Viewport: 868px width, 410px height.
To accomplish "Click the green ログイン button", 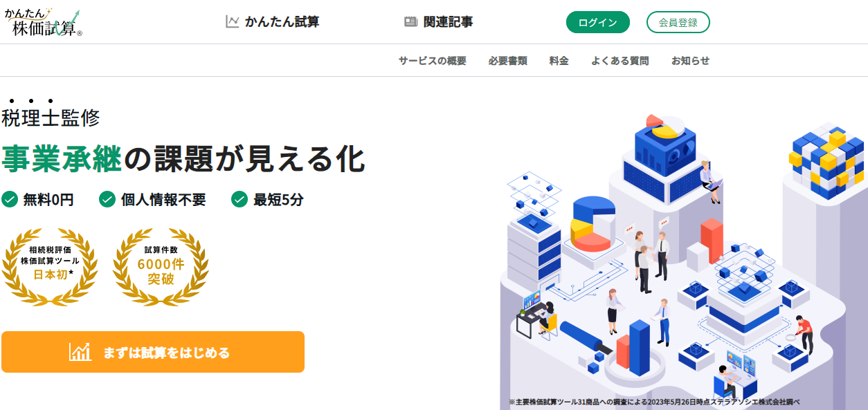I will pos(598,22).
